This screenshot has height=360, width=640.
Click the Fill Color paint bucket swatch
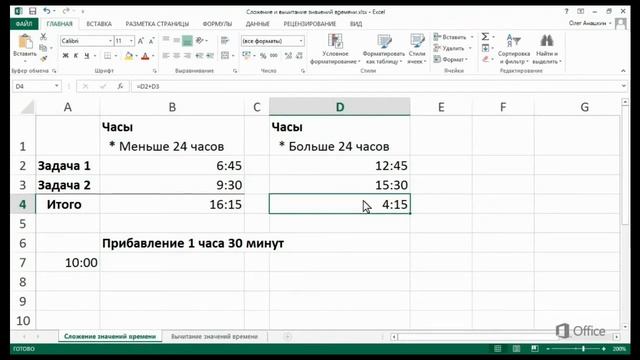click(x=129, y=56)
